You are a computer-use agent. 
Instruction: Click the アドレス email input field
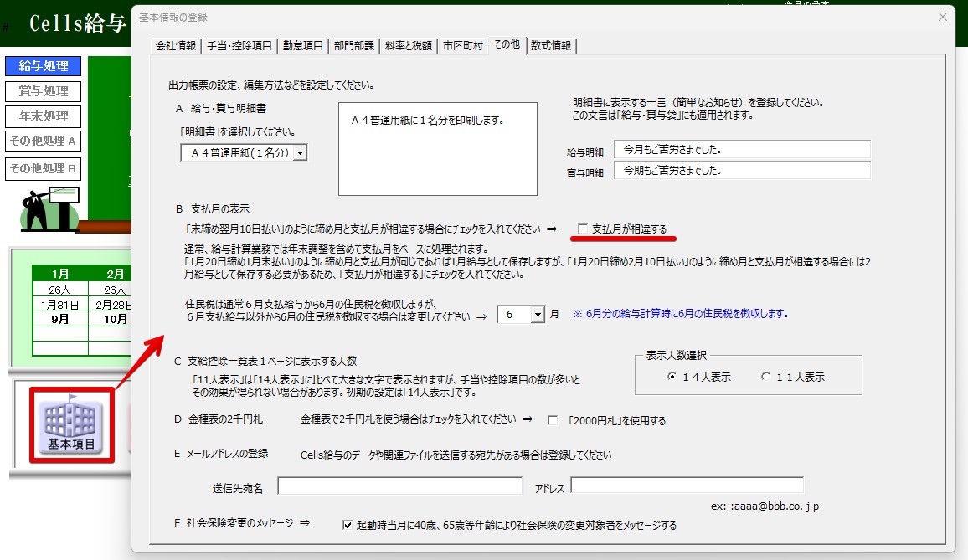coord(687,486)
